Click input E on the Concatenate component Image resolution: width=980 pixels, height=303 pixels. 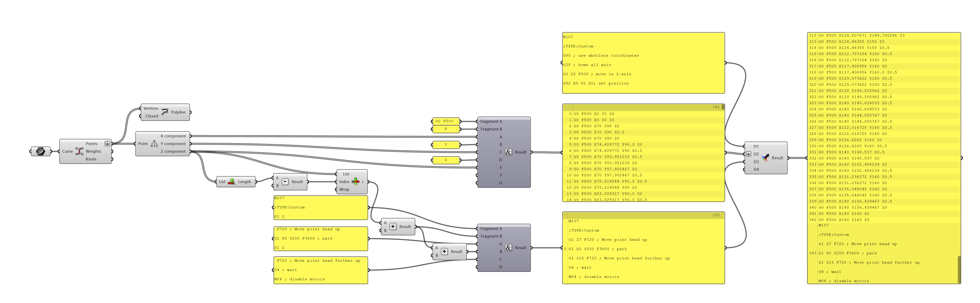(501, 167)
